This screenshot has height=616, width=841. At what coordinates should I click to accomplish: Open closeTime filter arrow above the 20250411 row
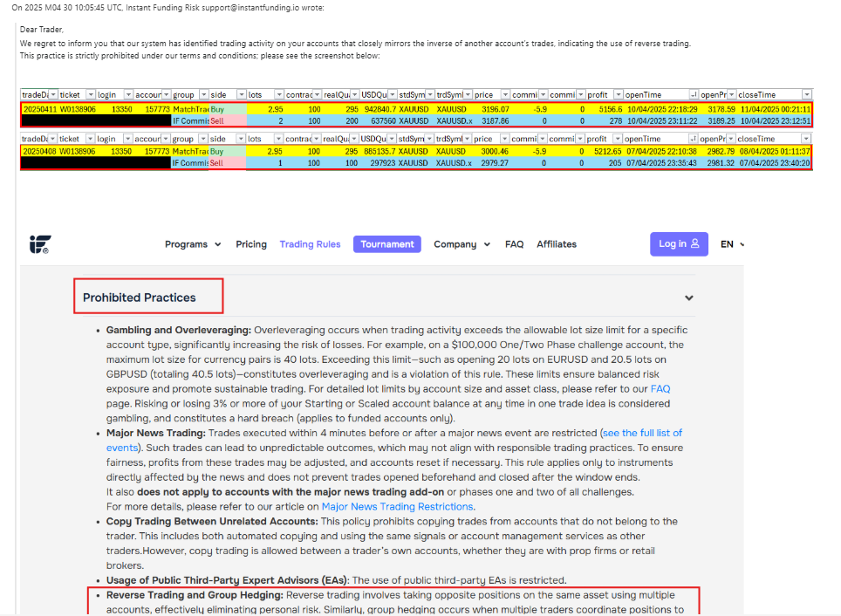807,94
